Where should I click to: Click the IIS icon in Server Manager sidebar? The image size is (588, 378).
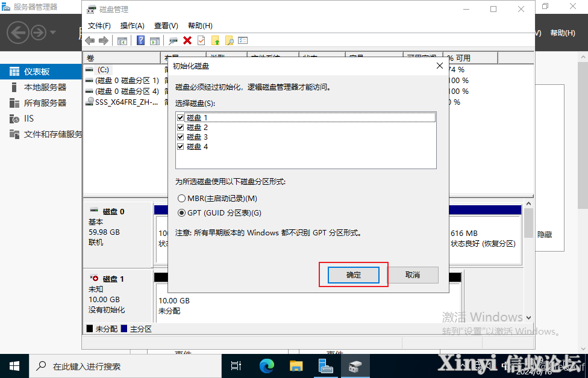(x=14, y=119)
